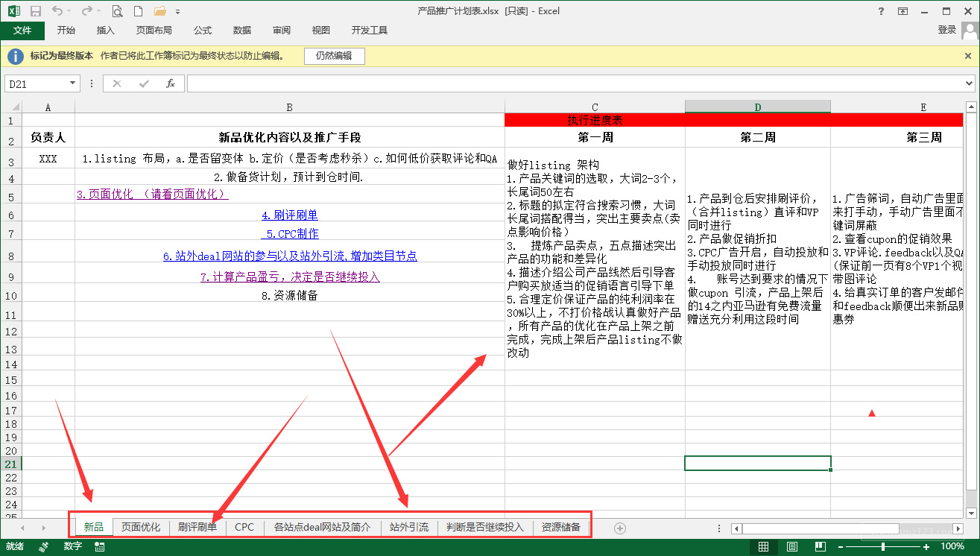The height and width of the screenshot is (556, 980).
Task: Follow the 4.刷评刷单 hyperlink
Action: tap(290, 215)
